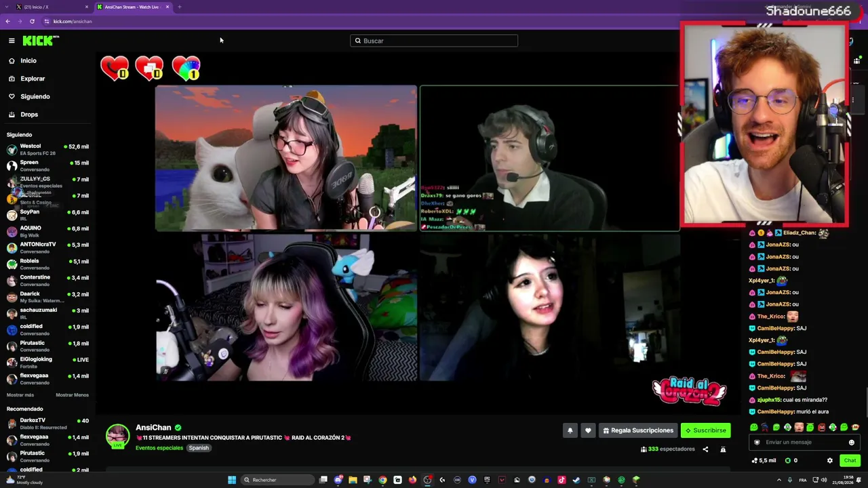Close the AnsiChan Stream browser tab
The height and width of the screenshot is (488, 868).
[167, 7]
